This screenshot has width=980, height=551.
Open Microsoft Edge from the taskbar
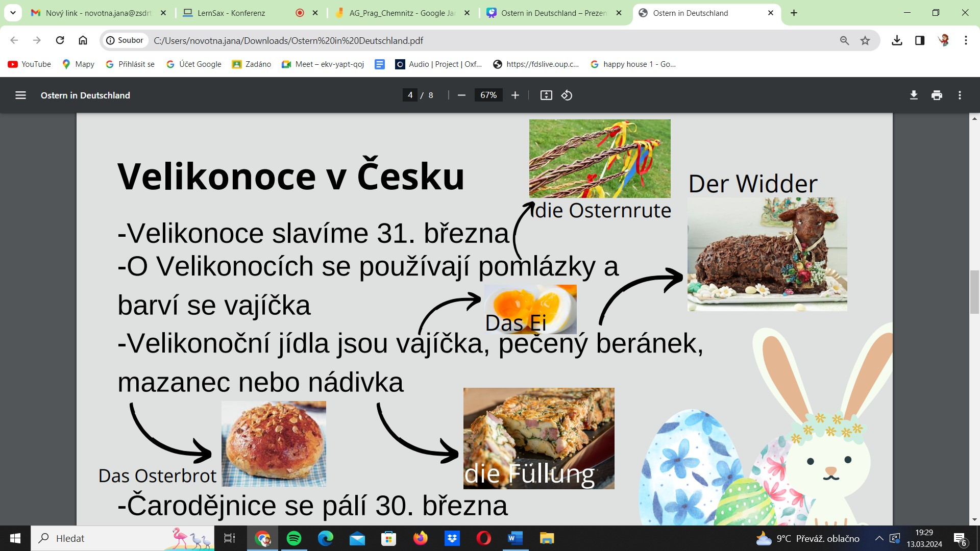(x=326, y=538)
